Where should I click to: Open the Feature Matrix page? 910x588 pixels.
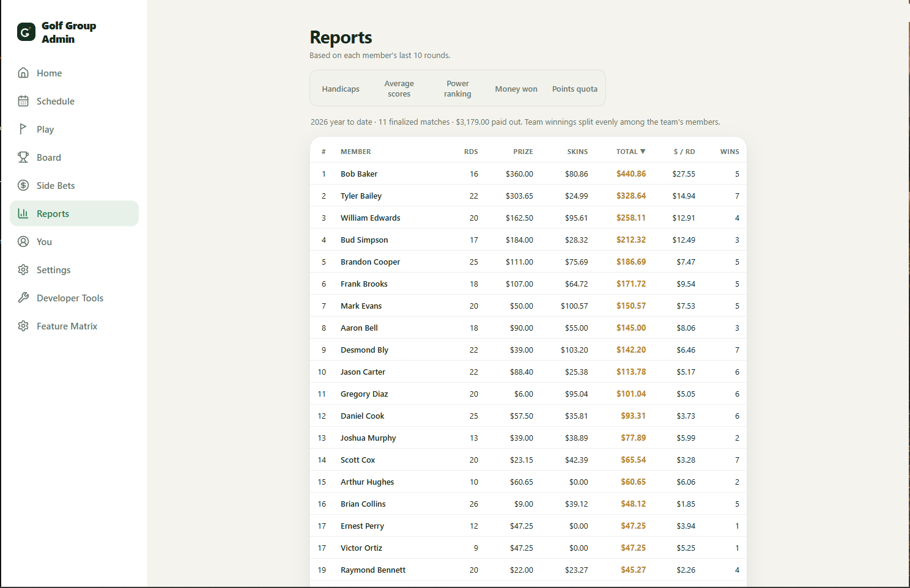pos(74,326)
